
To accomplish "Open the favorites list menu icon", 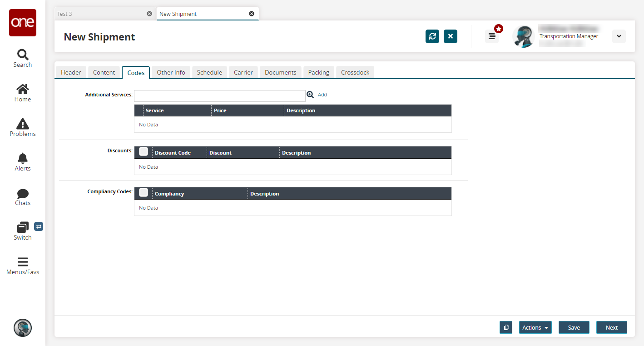I will (x=492, y=36).
